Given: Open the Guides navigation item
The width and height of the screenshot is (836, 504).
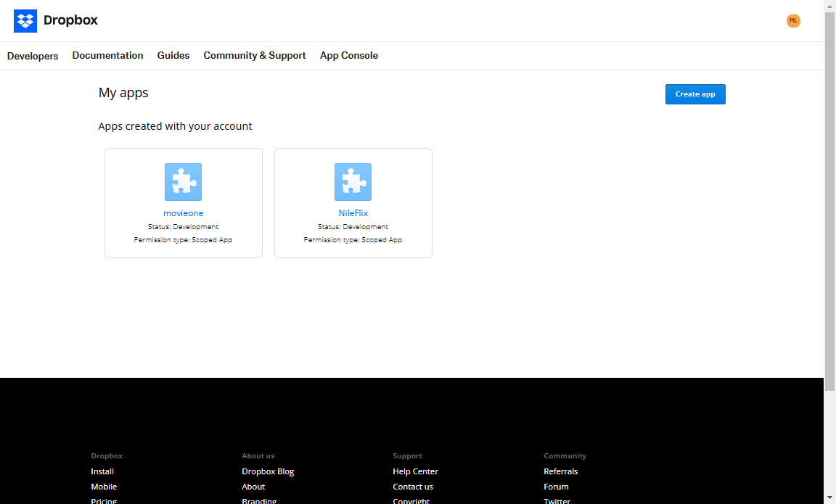Looking at the screenshot, I should tap(173, 55).
